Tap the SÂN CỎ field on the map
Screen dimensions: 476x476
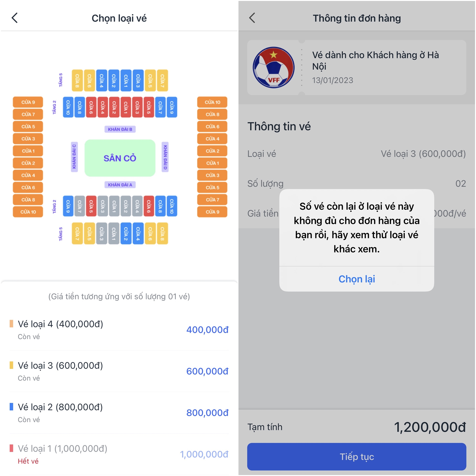click(x=120, y=158)
